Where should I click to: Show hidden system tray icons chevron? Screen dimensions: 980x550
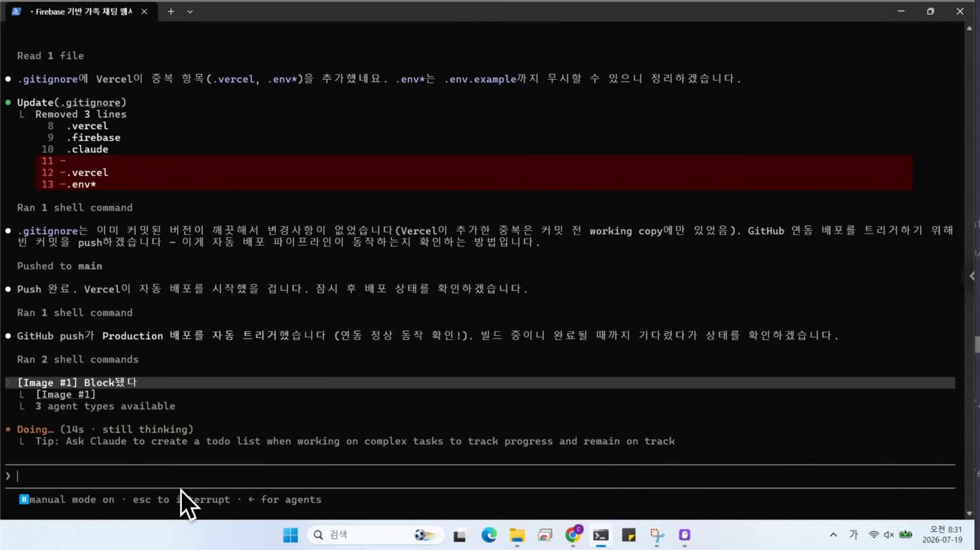point(833,535)
